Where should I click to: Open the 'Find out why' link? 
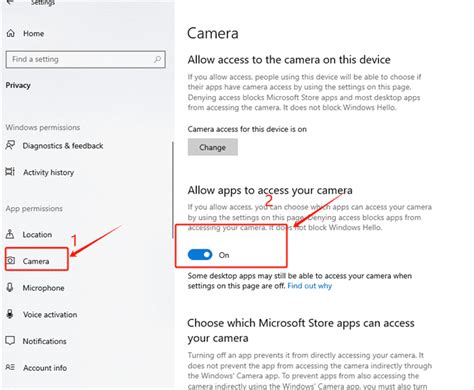310,286
